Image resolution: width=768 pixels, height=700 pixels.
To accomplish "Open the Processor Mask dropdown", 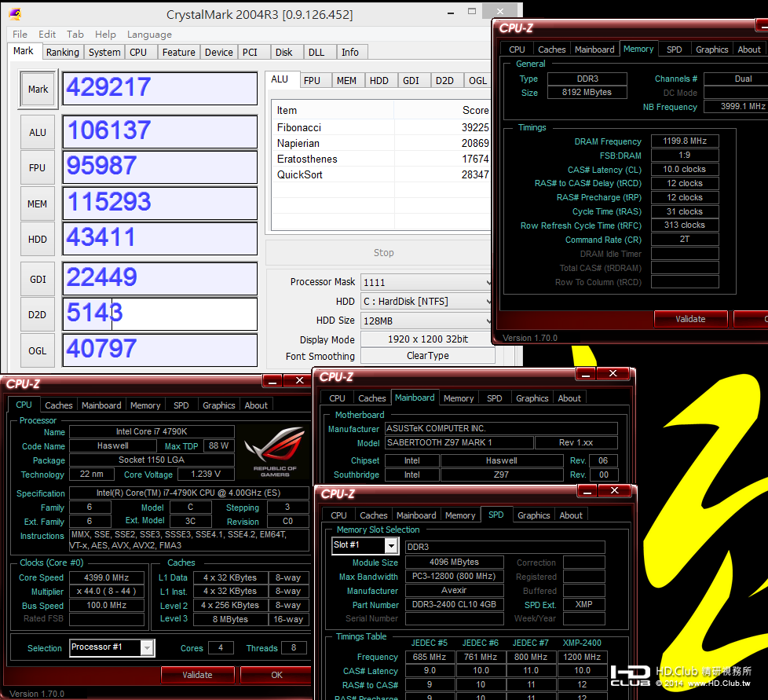I will 426,282.
